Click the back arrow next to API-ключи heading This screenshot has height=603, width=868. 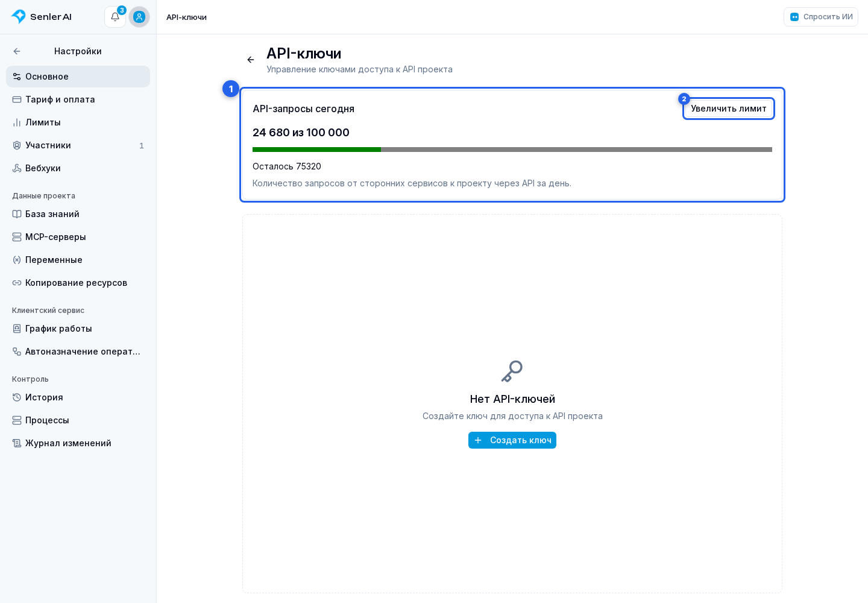[x=251, y=60]
